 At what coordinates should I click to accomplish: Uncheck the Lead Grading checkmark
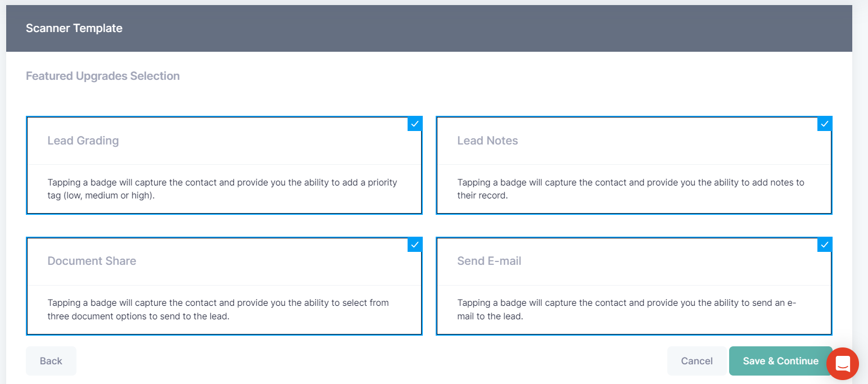click(414, 124)
